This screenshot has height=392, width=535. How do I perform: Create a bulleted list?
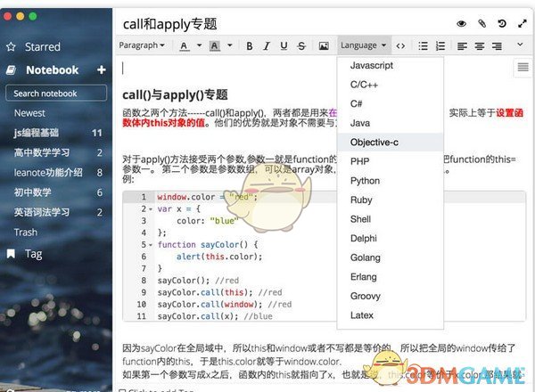(423, 45)
